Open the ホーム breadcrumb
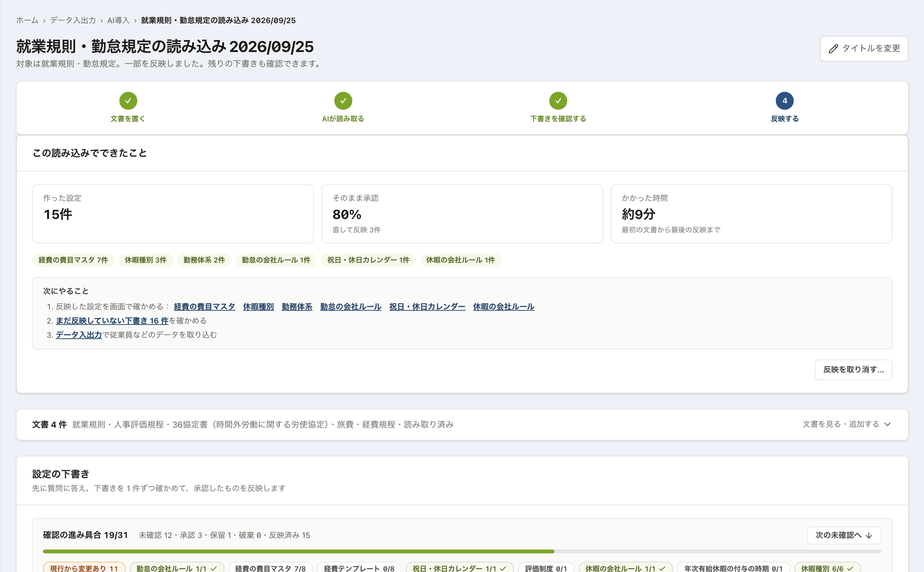924x572 pixels. [x=27, y=20]
